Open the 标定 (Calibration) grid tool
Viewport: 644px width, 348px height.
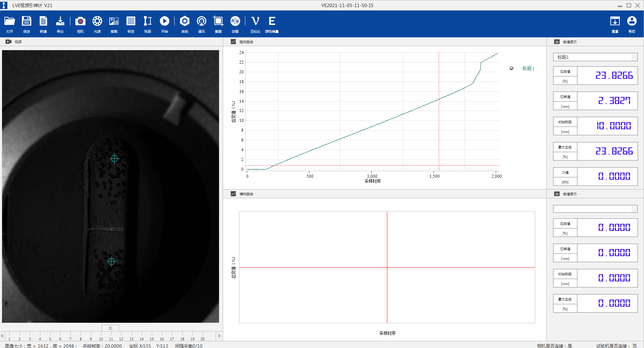click(131, 22)
